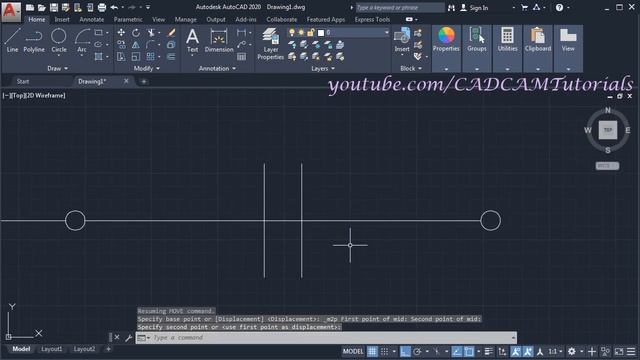The width and height of the screenshot is (640, 360).
Task: Toggle the layer lock padlock icon
Action: [311, 33]
